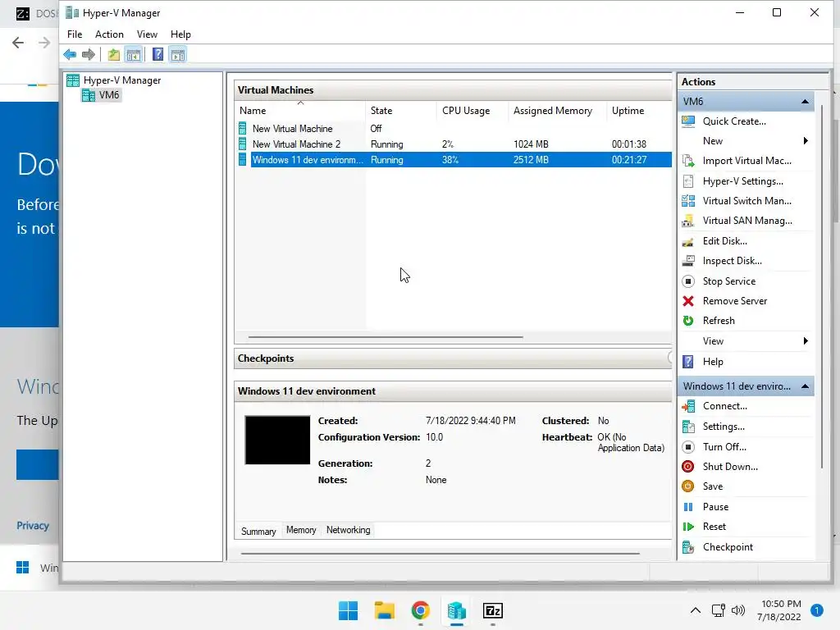Reset the selected virtual machine
Screen dimensions: 840x630
click(x=714, y=527)
